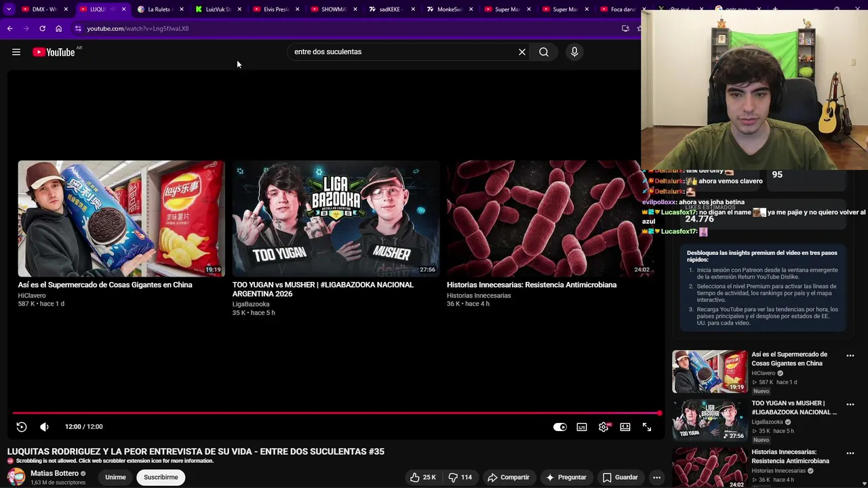
Task: Click the video title LUQUITAS RODRIGUEZ text
Action: (x=196, y=451)
